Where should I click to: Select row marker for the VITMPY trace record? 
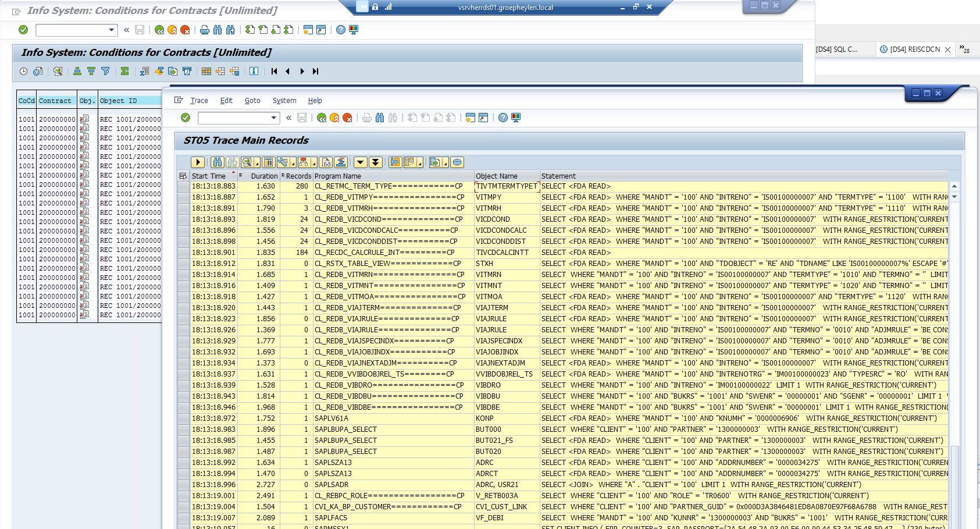(184, 197)
